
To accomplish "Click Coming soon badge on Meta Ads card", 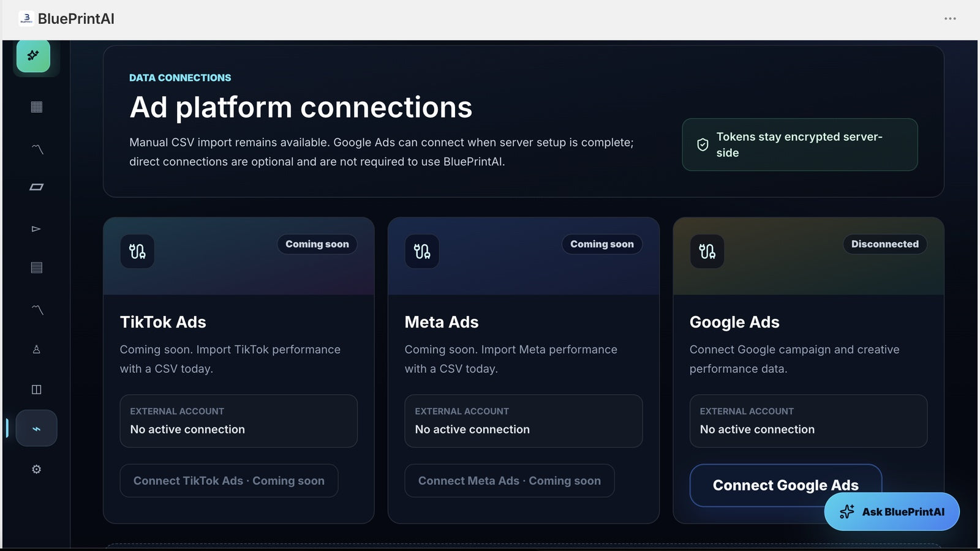I will click(x=602, y=244).
